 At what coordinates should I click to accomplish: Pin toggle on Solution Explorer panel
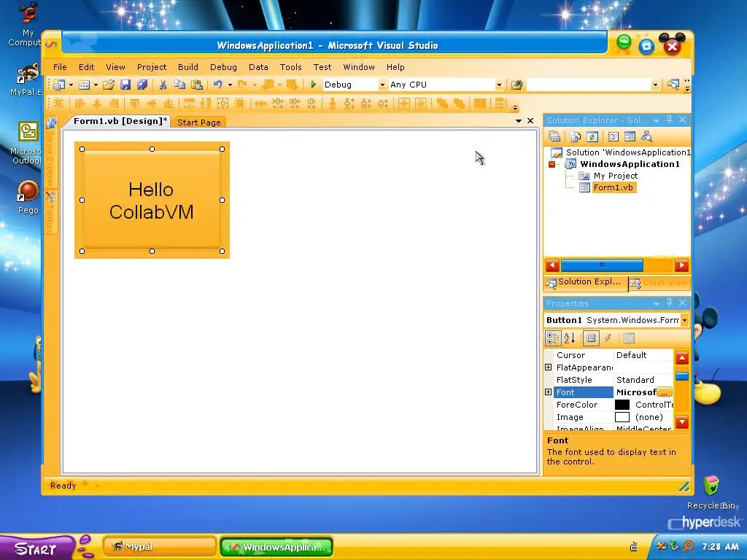pos(670,120)
